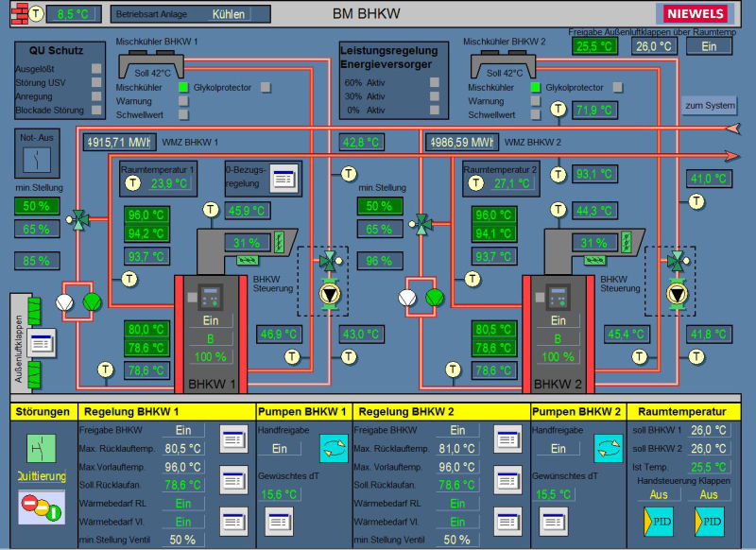756x550 pixels.
Task: Toggle the QU Schutz Ausgelöst indicator box
Action: pyautogui.click(x=96, y=69)
